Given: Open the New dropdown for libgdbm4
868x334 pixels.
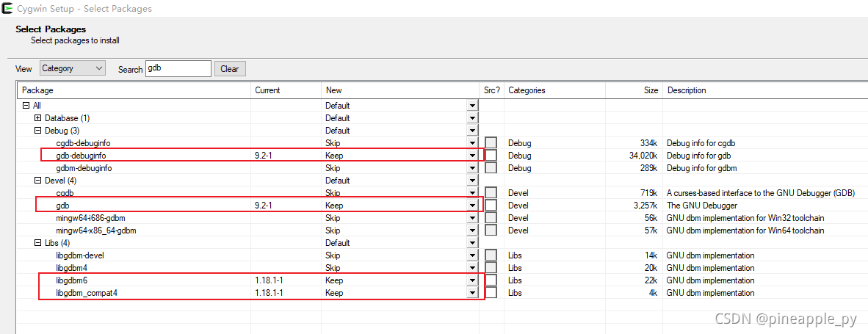Looking at the screenshot, I should 472,268.
